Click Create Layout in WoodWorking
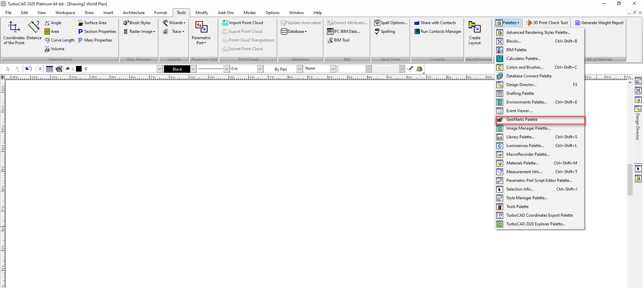This screenshot has height=288, width=644. (475, 32)
